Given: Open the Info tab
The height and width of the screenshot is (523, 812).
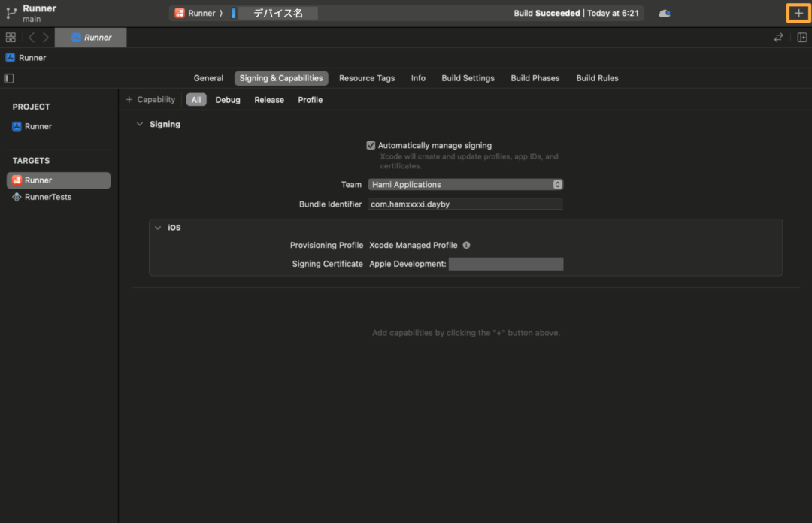Looking at the screenshot, I should coord(418,78).
